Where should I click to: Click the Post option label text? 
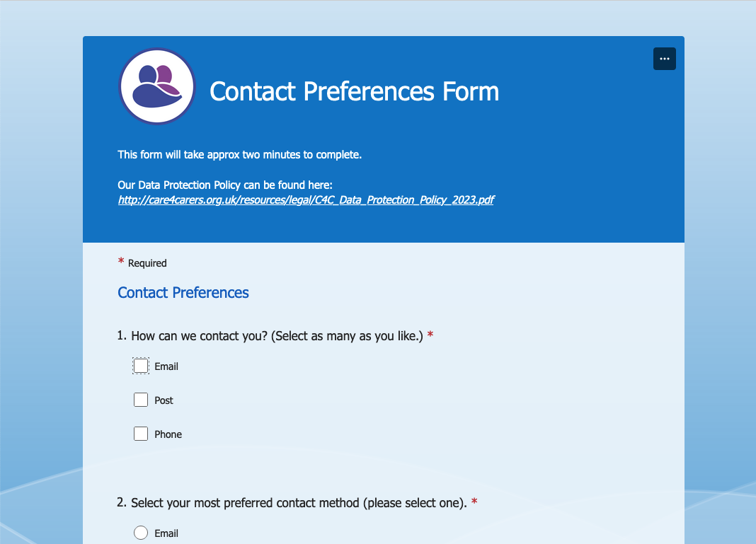point(164,400)
